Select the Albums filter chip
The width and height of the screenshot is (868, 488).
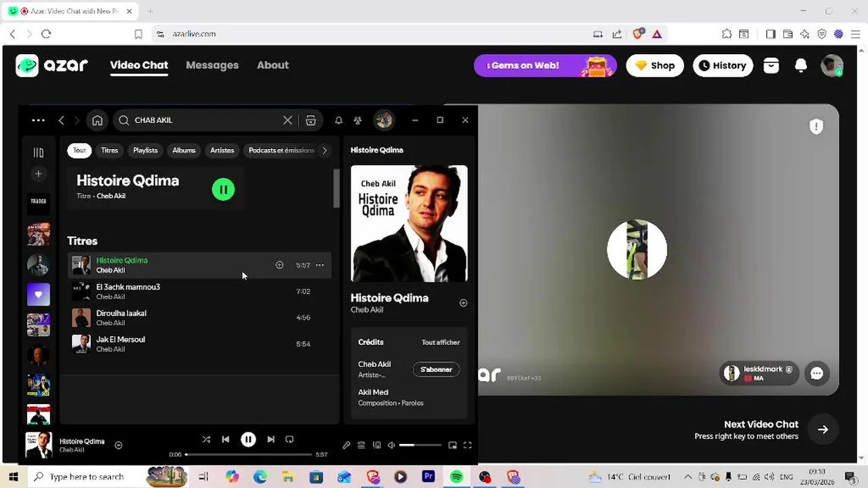point(184,150)
